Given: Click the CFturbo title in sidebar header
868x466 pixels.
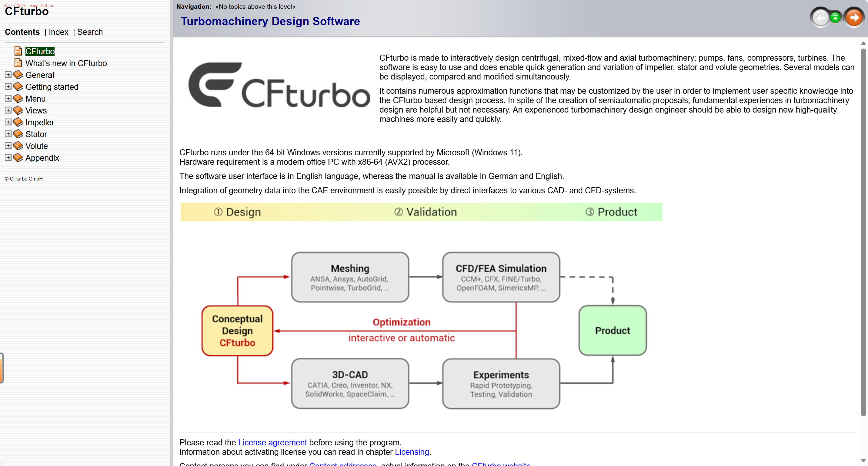Looking at the screenshot, I should point(27,12).
